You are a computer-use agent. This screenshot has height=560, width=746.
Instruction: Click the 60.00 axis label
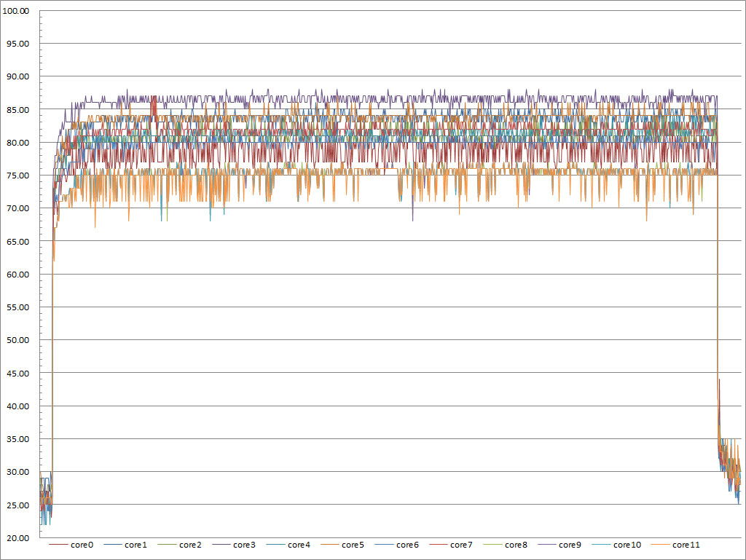pos(17,275)
